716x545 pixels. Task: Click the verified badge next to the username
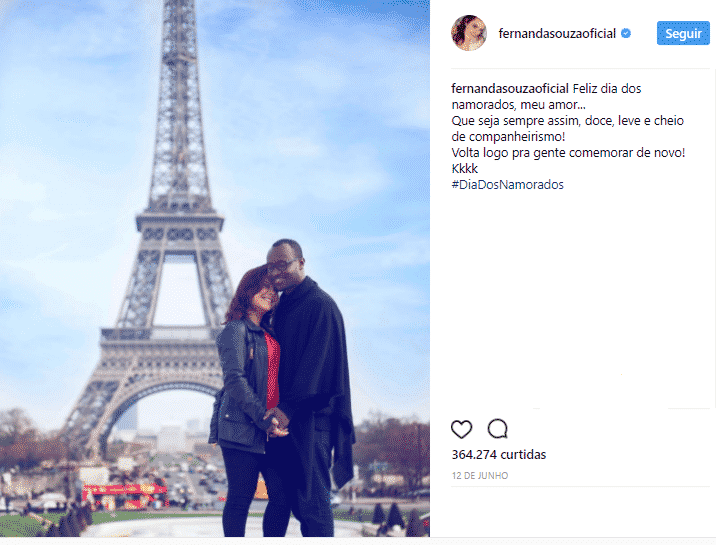626,33
